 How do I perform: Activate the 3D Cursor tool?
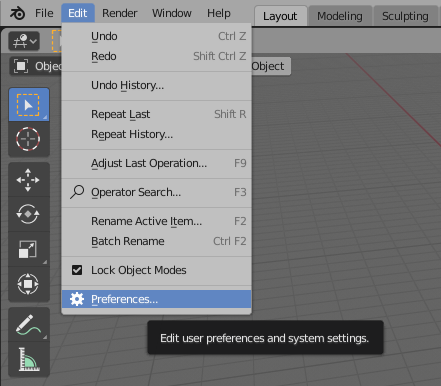[29, 139]
